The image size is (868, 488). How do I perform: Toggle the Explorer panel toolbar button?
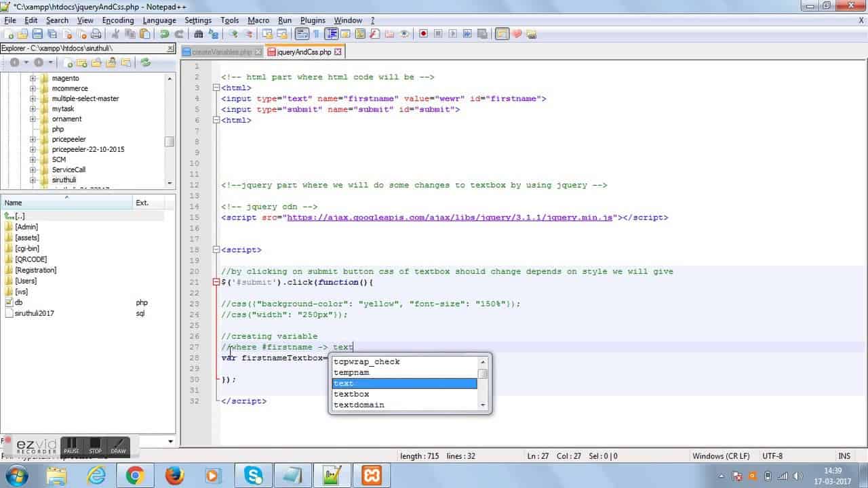point(502,34)
